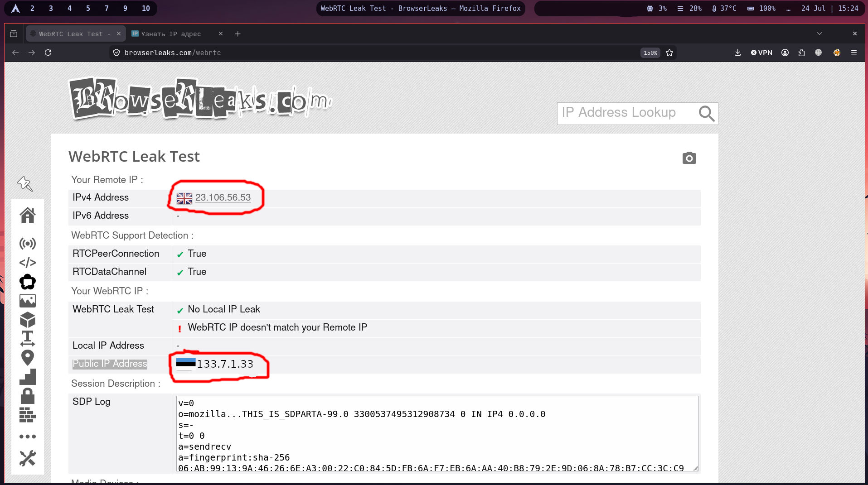Close the Узнать IP адрес tab

[221, 34]
